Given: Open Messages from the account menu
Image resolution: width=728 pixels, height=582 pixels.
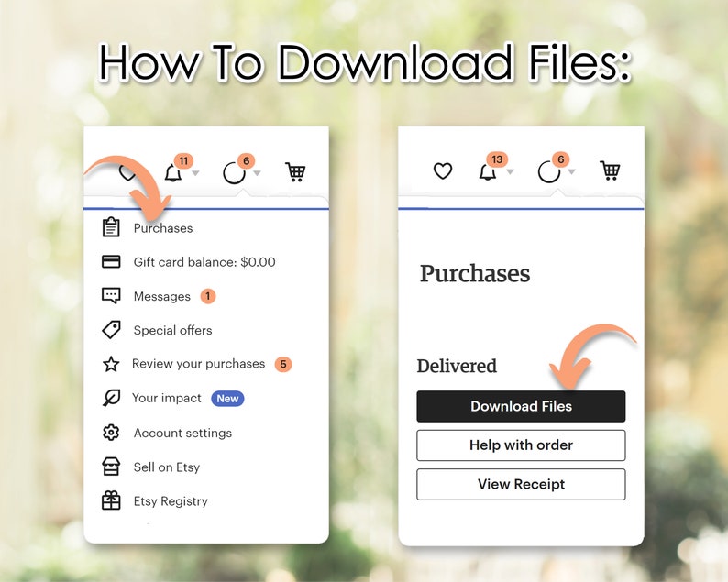Looking at the screenshot, I should click(x=161, y=296).
